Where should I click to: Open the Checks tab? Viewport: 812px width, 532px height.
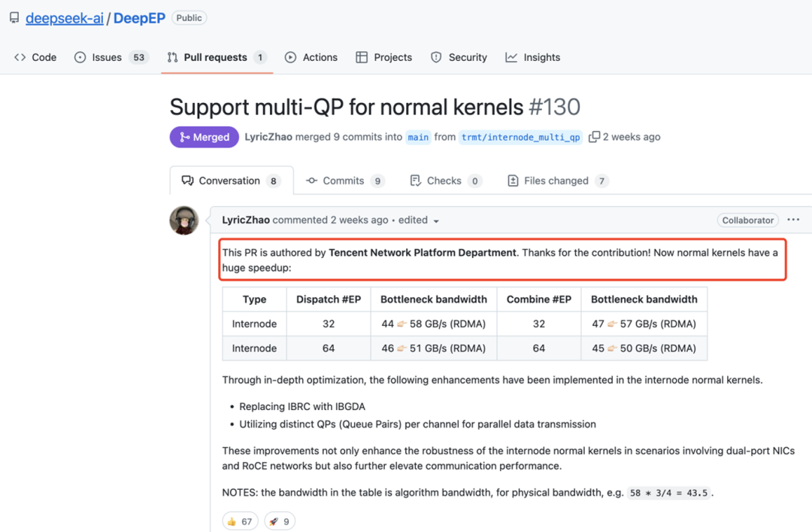coord(445,181)
